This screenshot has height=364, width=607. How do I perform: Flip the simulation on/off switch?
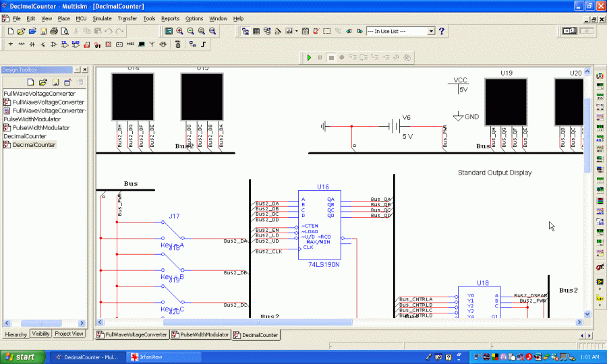click(x=570, y=31)
